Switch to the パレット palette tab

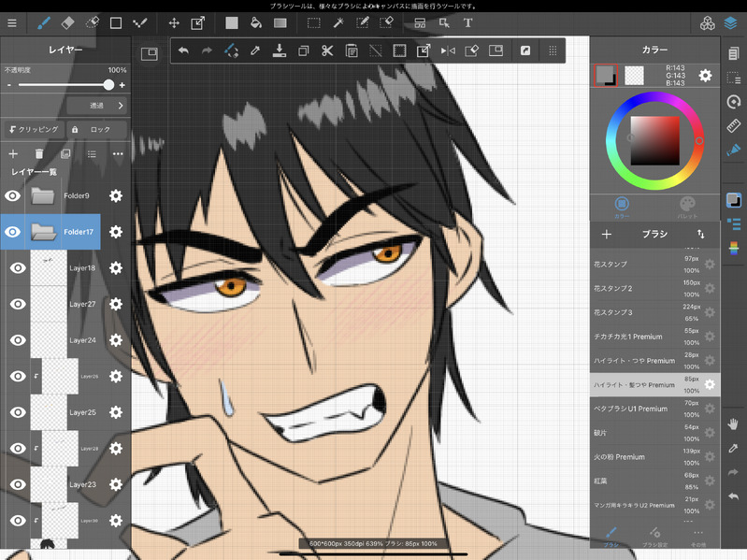click(687, 208)
